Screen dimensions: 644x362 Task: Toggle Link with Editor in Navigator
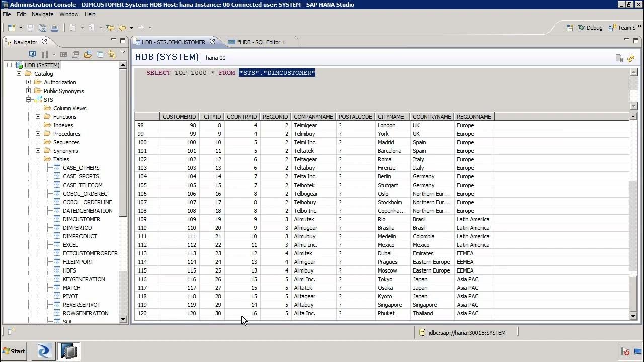[111, 54]
